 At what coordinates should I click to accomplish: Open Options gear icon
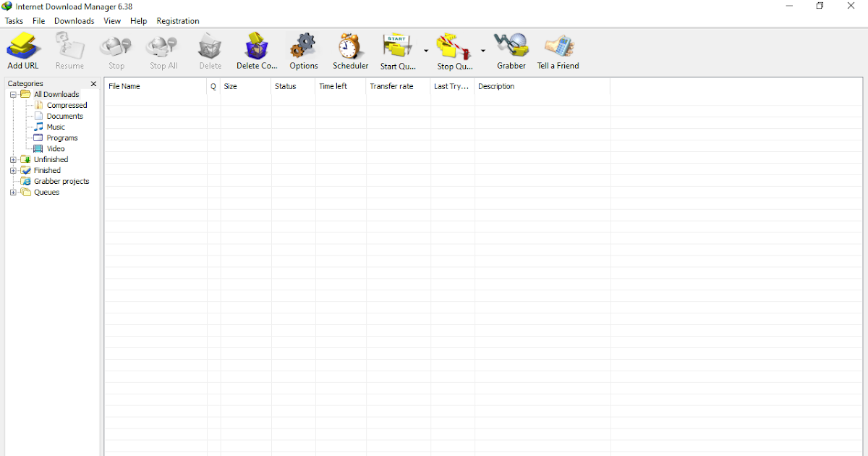tap(303, 46)
